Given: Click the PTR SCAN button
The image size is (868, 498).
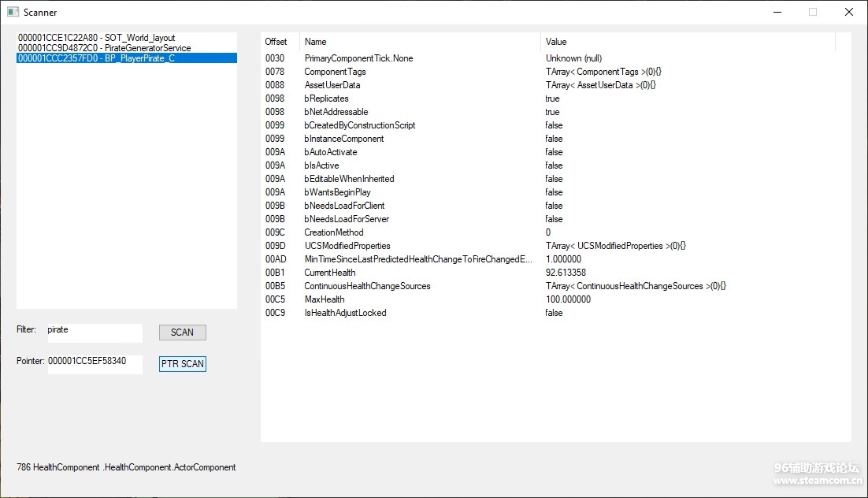Looking at the screenshot, I should (x=182, y=364).
